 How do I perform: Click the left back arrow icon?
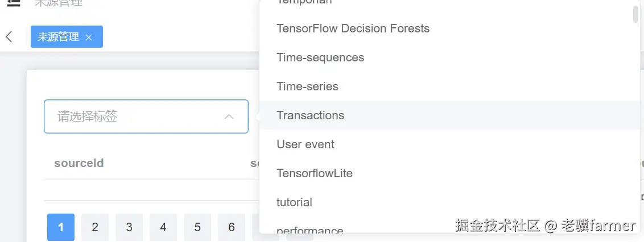pyautogui.click(x=9, y=37)
